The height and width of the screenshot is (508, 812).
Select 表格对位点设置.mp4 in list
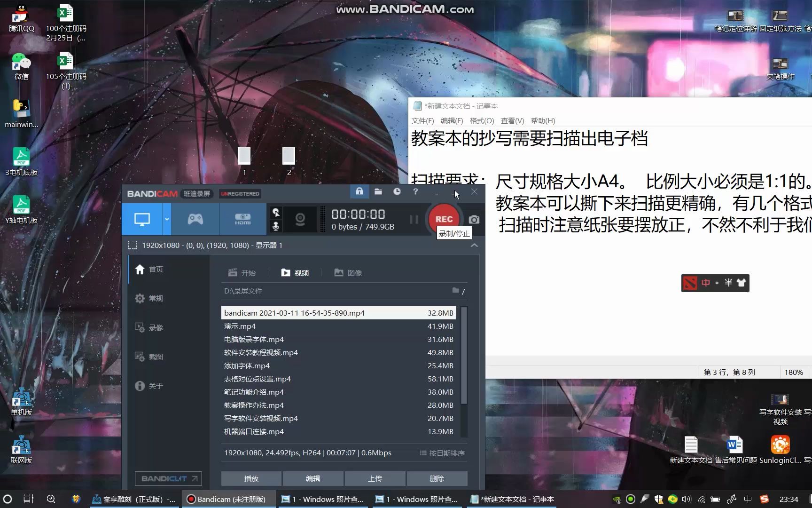(338, 379)
